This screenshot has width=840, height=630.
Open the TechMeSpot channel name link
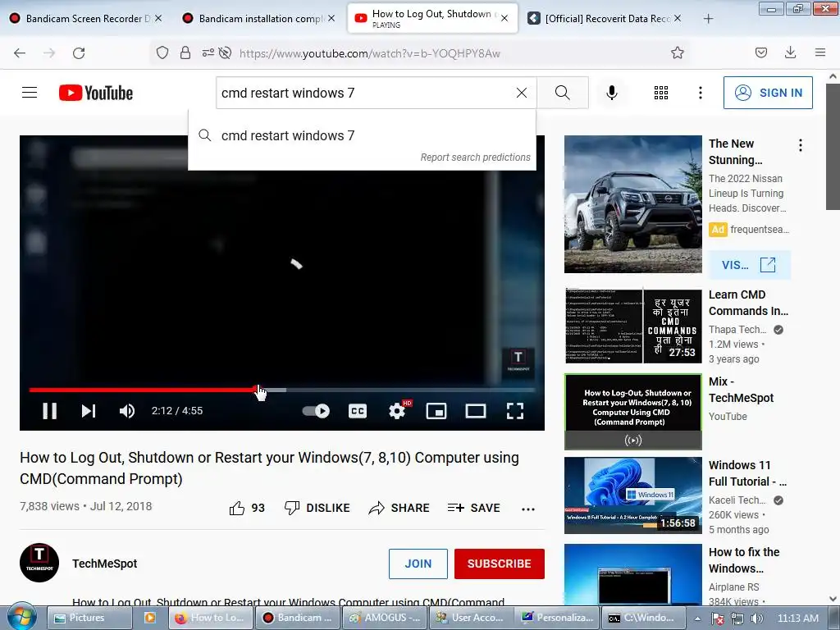104,564
